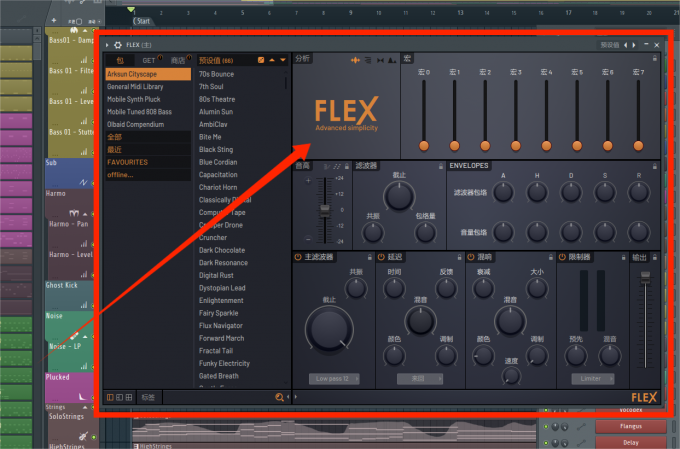Expand FLEX plugin options arrow in title bar

(x=107, y=45)
